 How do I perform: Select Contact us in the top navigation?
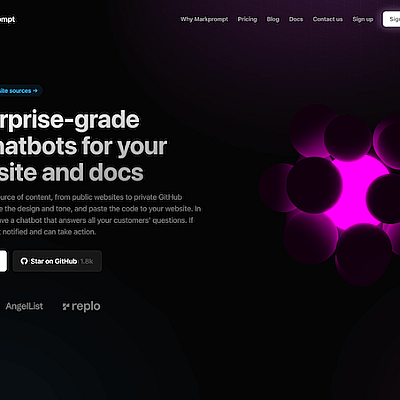point(328,19)
